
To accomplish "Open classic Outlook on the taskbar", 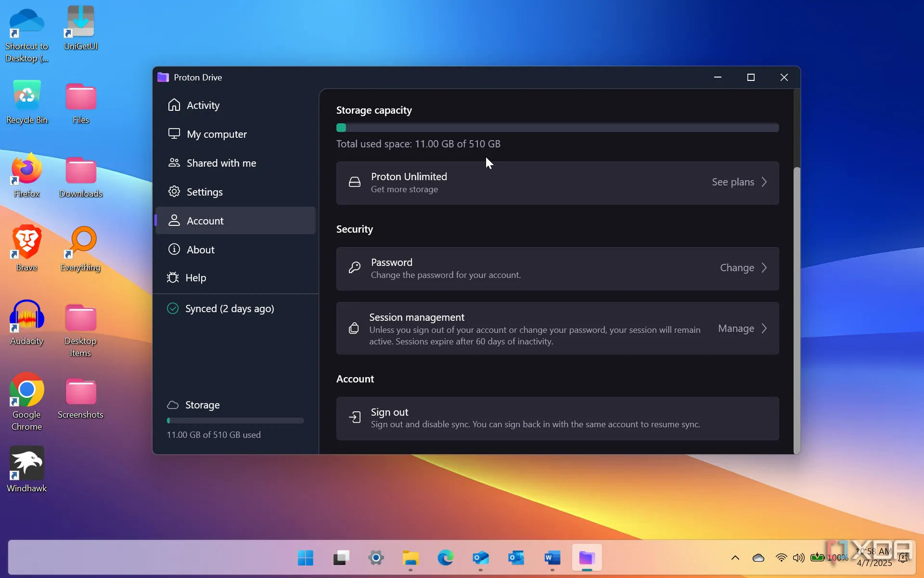I will [516, 558].
